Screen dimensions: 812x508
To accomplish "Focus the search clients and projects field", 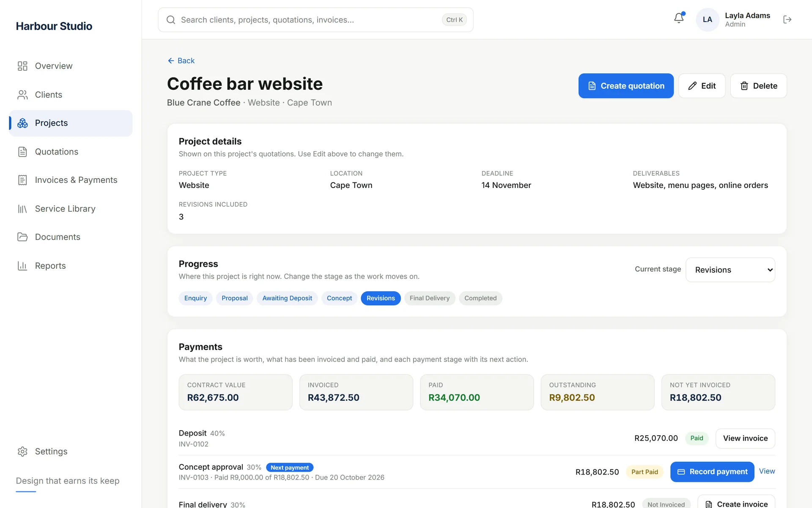I will coord(315,20).
